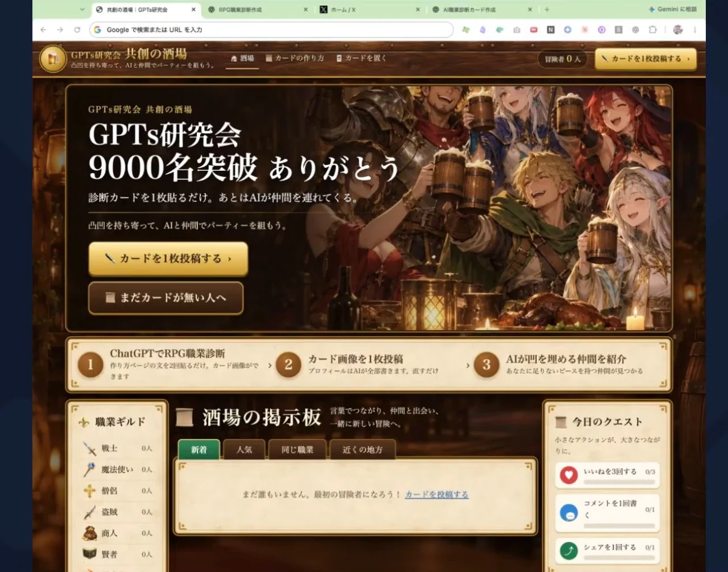Open the 酒場 navigation menu item
The width and height of the screenshot is (728, 572).
pyautogui.click(x=242, y=59)
